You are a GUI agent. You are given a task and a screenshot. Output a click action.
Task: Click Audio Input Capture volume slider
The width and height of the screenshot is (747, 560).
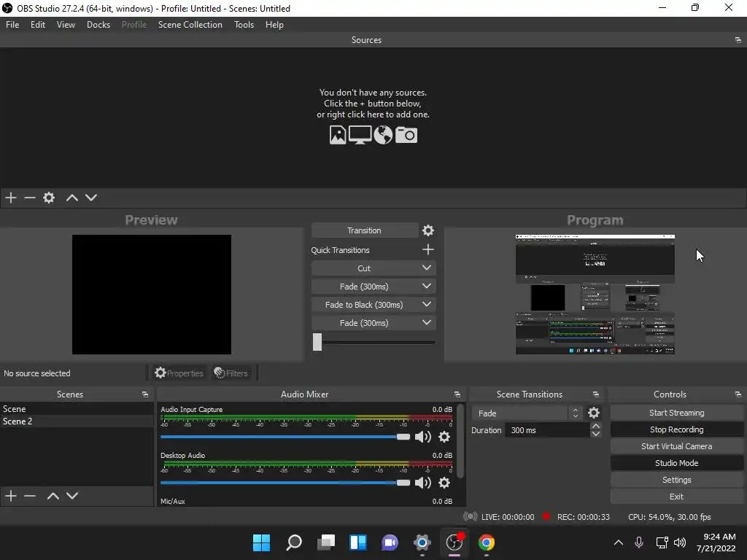[x=285, y=437]
